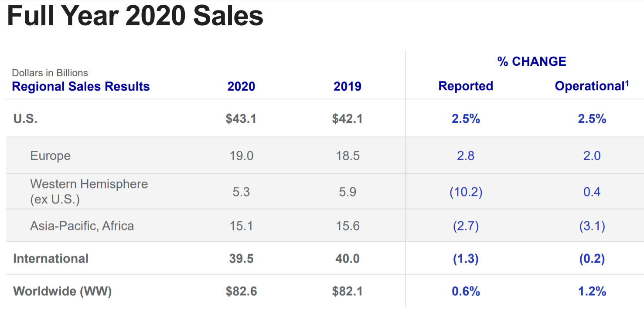Click the "% CHANGE" heading
Viewport: 644px width, 311px height.
tap(532, 61)
